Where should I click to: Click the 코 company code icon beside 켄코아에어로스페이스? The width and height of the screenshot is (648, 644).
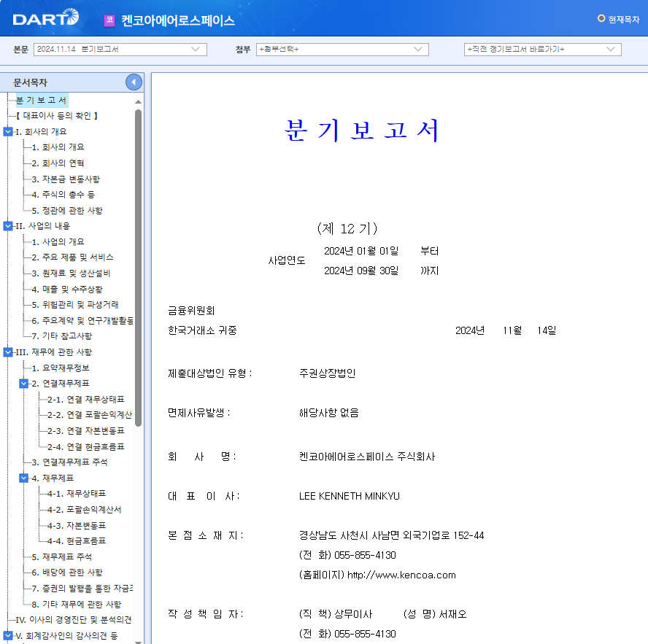[109, 20]
